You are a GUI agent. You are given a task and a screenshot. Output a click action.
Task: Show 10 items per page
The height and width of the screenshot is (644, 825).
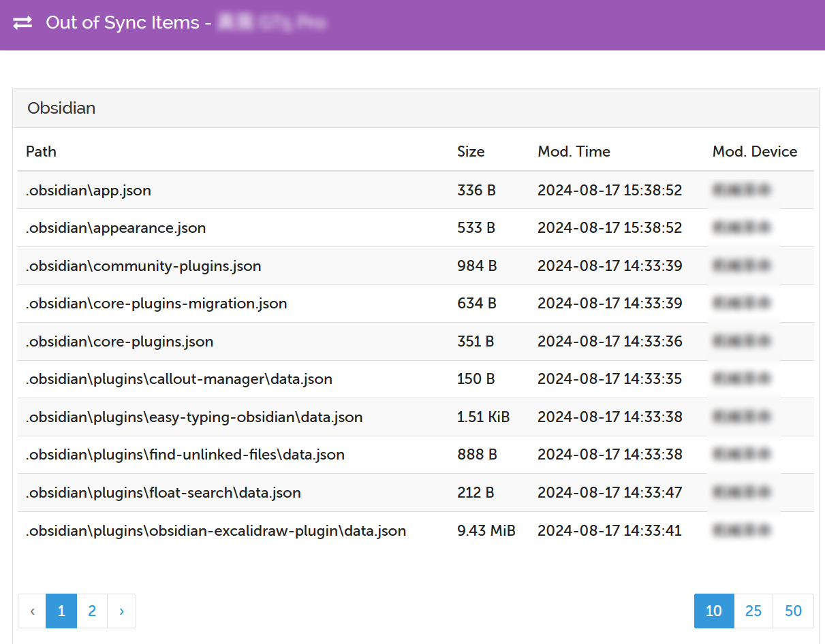coord(713,611)
